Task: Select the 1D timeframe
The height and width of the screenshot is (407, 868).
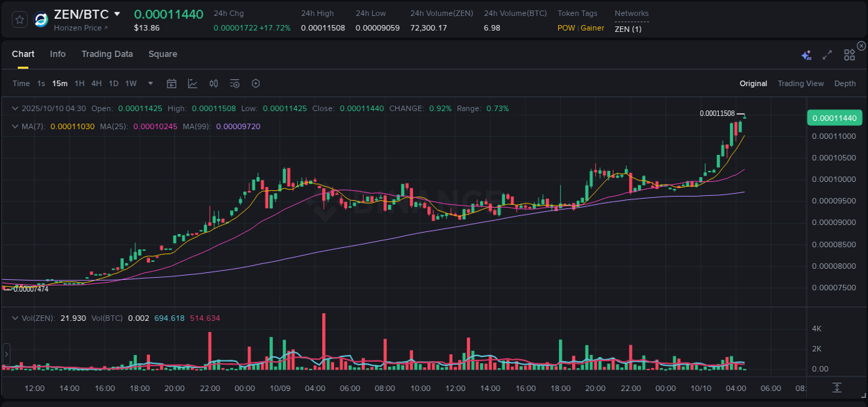Action: [113, 83]
